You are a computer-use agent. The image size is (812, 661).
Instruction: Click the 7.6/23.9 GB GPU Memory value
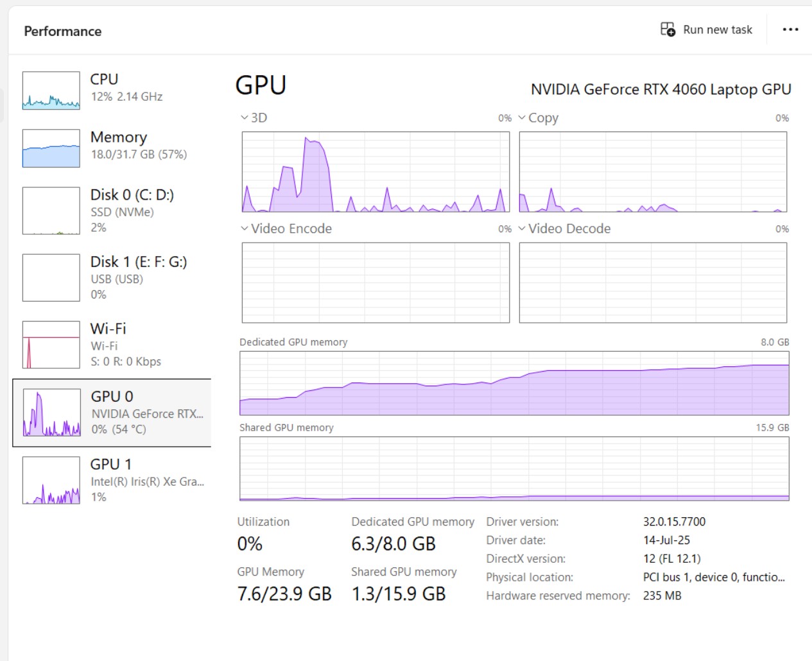(x=284, y=594)
